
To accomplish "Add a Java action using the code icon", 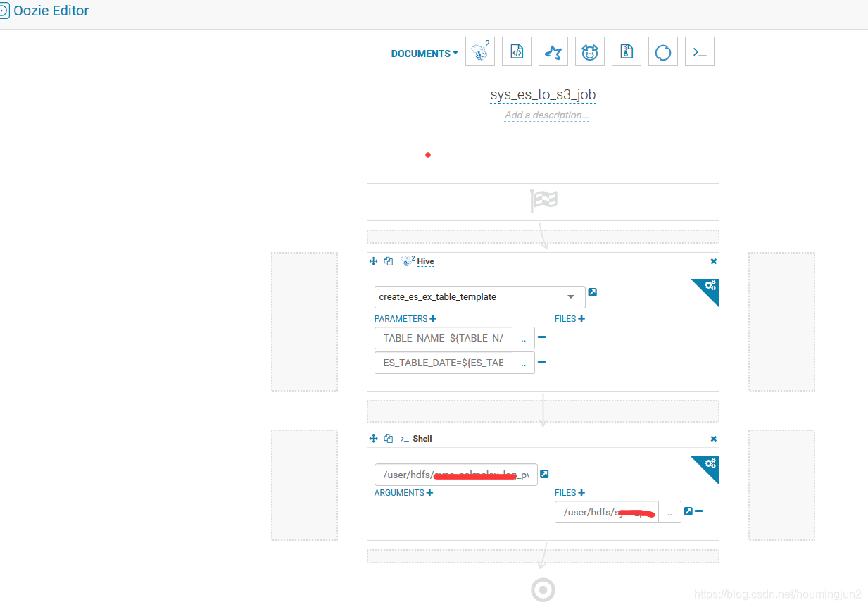I will pos(517,51).
